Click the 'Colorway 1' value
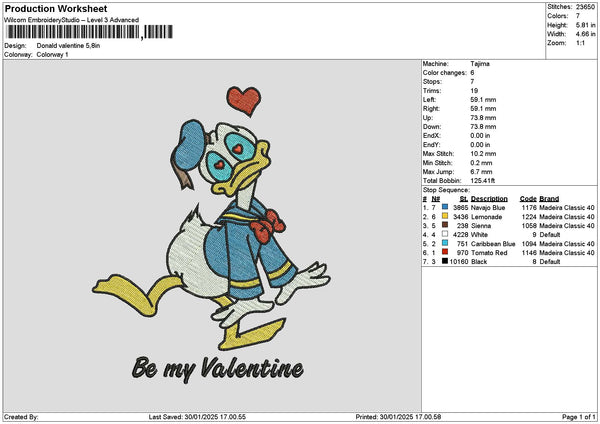Screen dimensions: 600x424 52,55
